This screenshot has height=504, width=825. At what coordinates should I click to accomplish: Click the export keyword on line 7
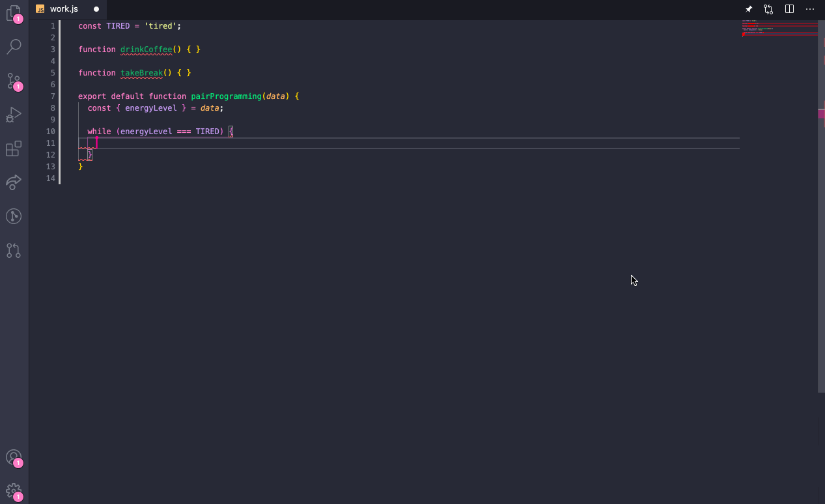(92, 96)
